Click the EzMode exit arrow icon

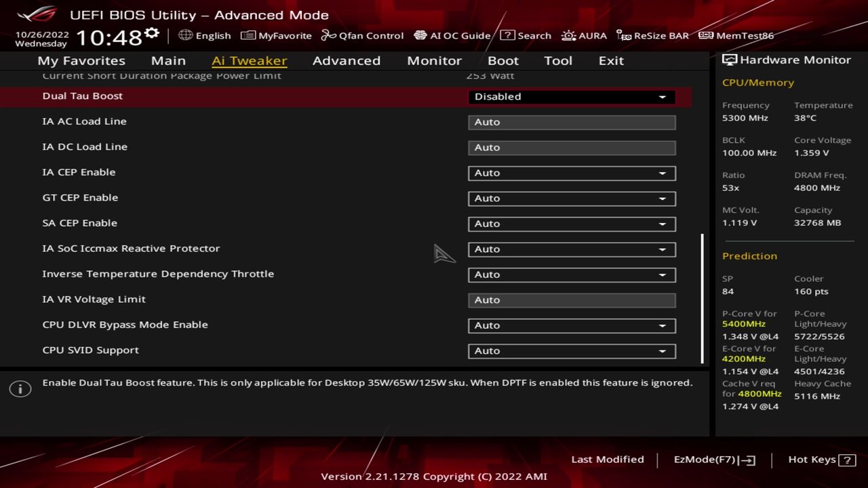click(x=748, y=460)
